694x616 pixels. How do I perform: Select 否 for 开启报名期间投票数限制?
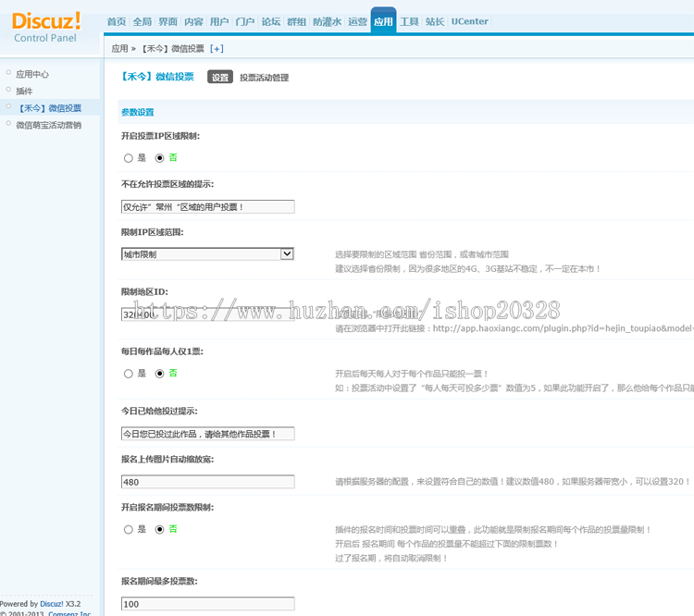tap(159, 529)
